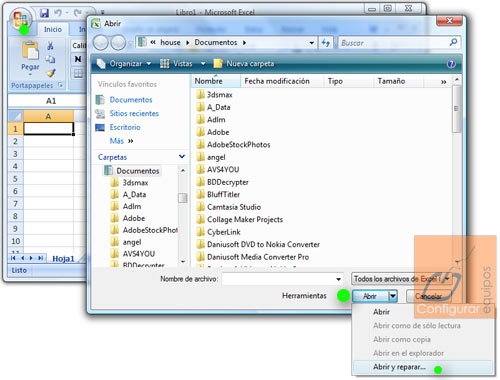The image size is (500, 380).
Task: Click the first-sheet navigation arrow in Excel
Action: [x=13, y=258]
